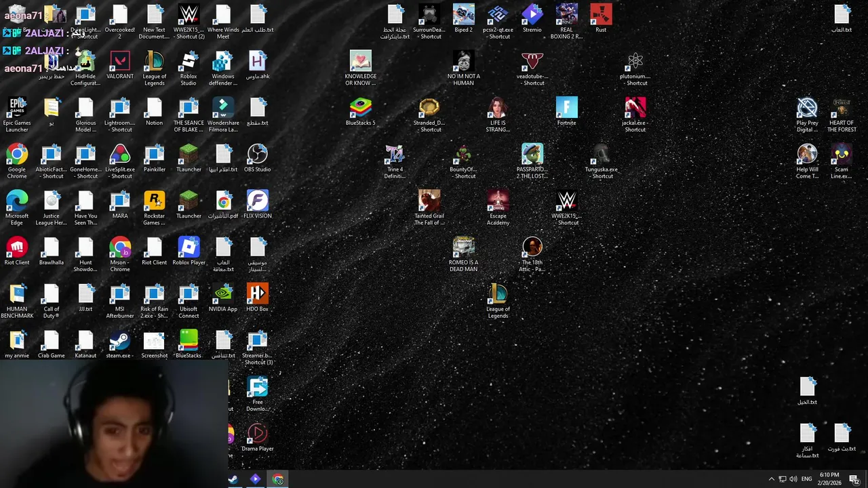Screen dimensions: 868x488
Task: Select the Biped 2 icon
Action: [463, 18]
